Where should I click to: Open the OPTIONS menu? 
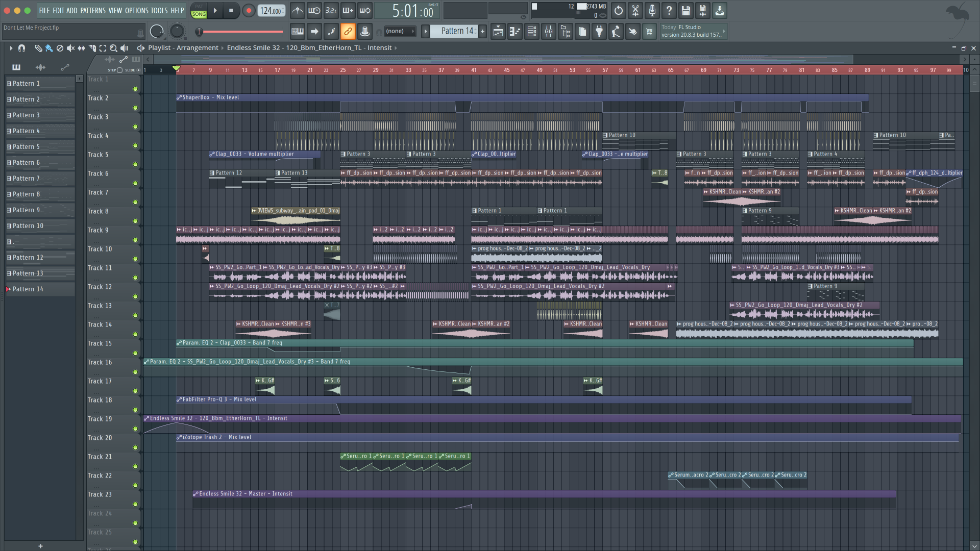137,10
